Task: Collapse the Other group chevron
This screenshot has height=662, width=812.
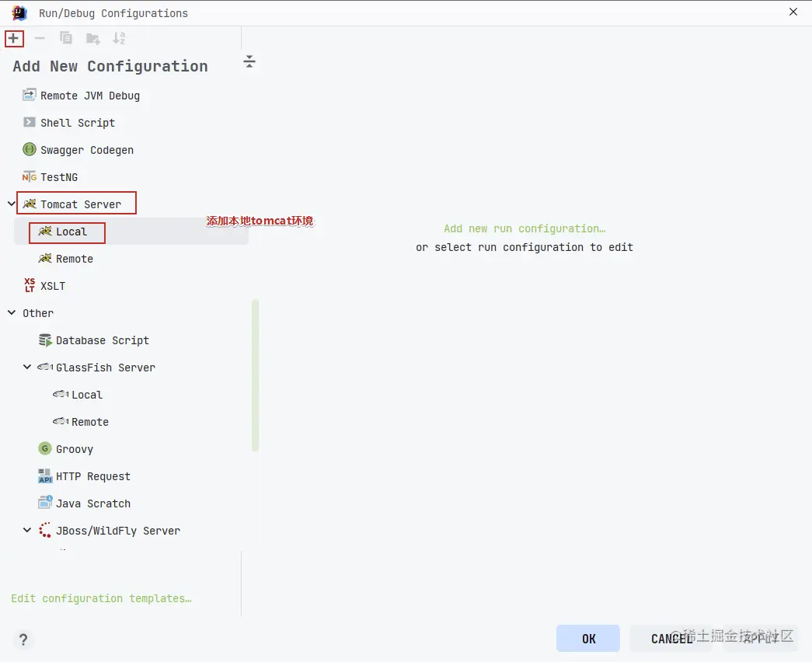Action: tap(12, 312)
